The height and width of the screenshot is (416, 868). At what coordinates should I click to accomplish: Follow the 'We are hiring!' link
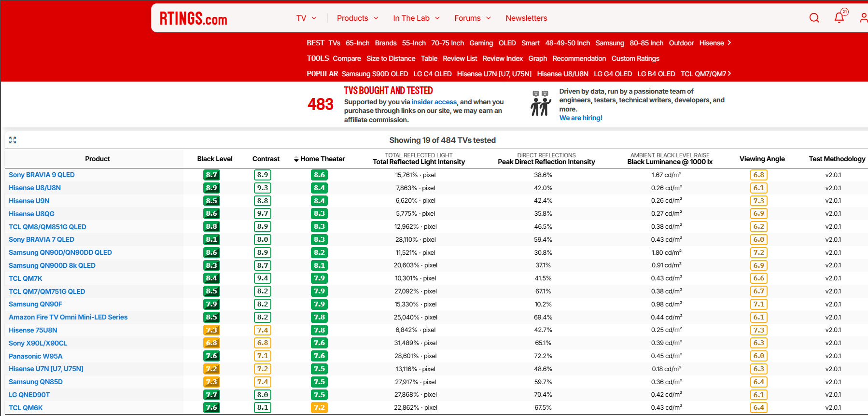pyautogui.click(x=581, y=118)
